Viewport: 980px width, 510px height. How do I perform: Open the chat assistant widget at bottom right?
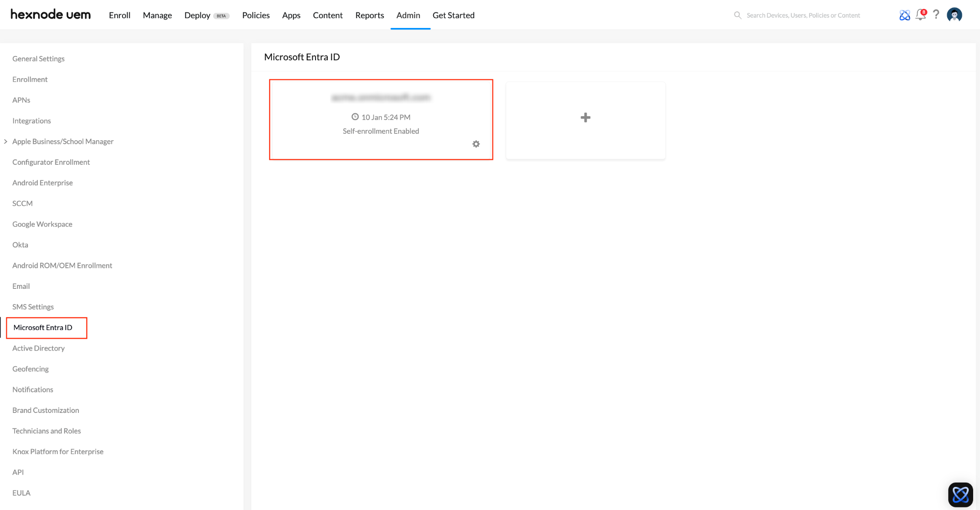pyautogui.click(x=960, y=494)
